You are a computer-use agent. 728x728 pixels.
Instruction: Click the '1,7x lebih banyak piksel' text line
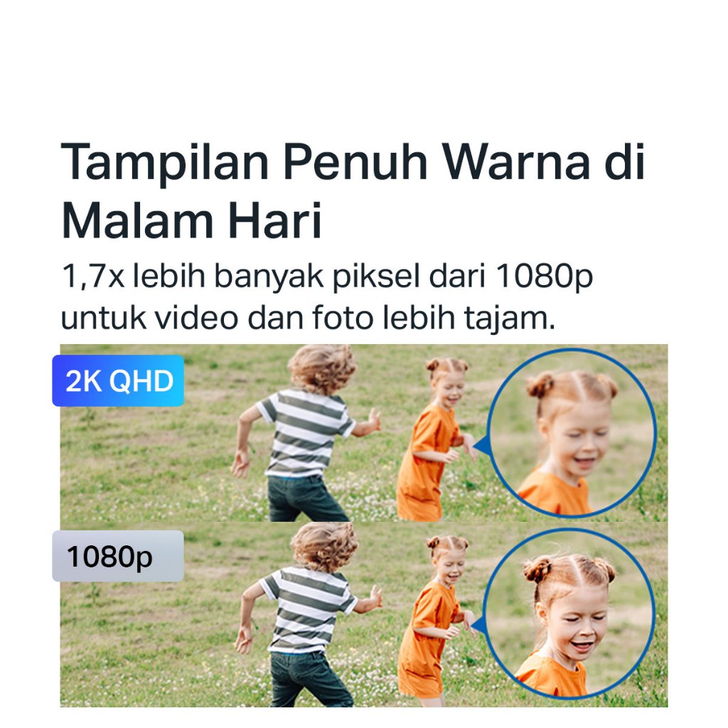327,277
